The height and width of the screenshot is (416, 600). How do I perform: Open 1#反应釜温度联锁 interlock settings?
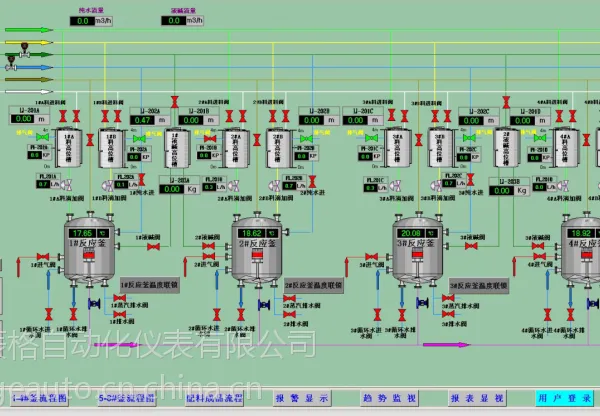[x=150, y=285]
